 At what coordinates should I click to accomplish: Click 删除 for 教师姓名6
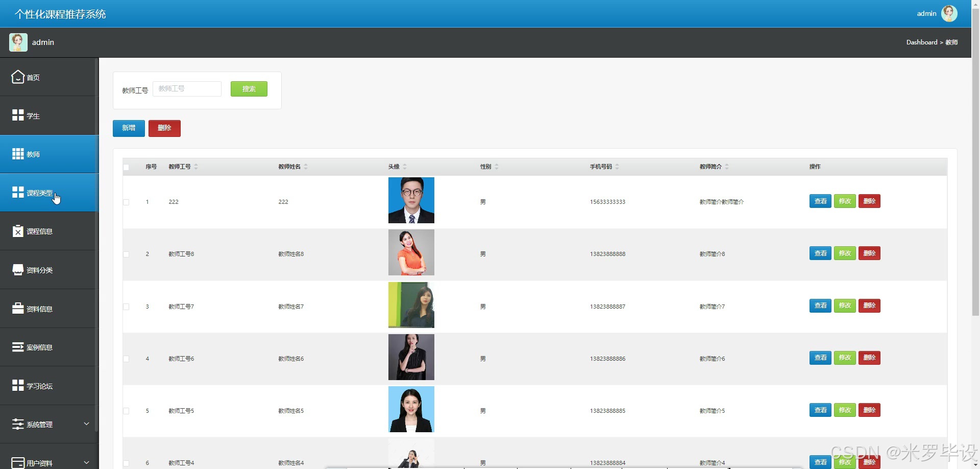[869, 358]
